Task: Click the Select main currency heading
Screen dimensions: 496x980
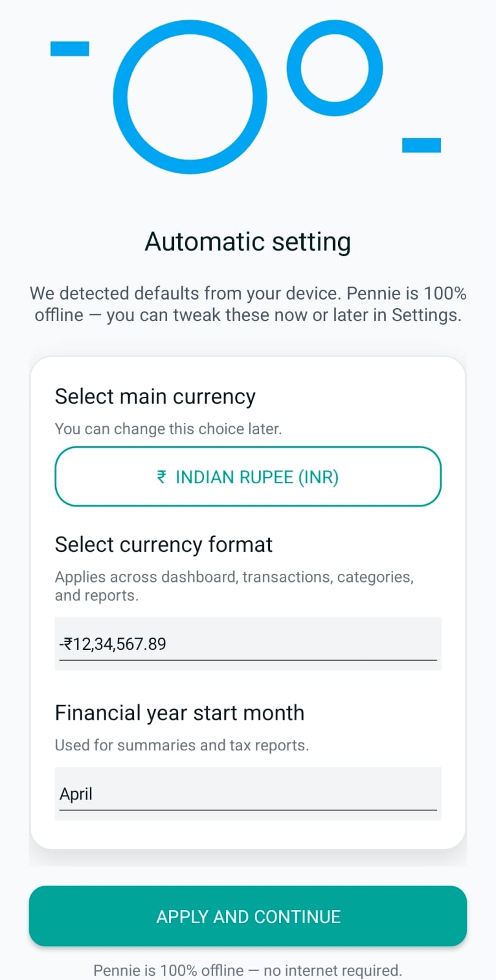Action: click(155, 396)
